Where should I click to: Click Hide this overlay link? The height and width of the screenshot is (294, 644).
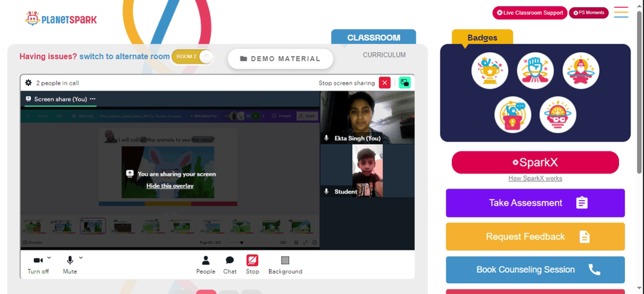tap(169, 186)
